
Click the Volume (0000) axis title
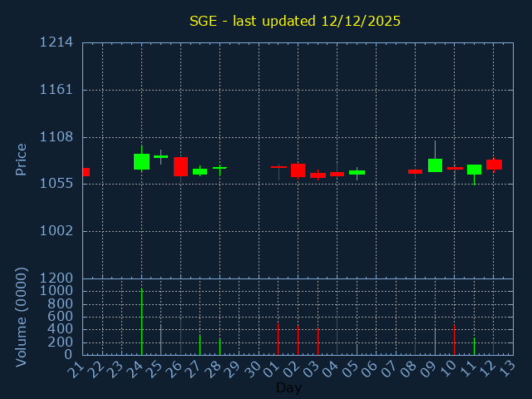tap(22, 317)
